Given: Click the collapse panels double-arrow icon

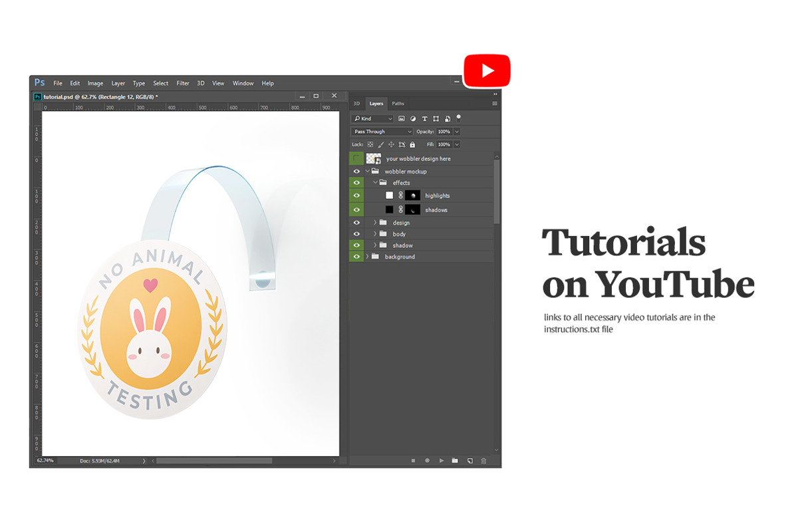Looking at the screenshot, I should (x=495, y=94).
